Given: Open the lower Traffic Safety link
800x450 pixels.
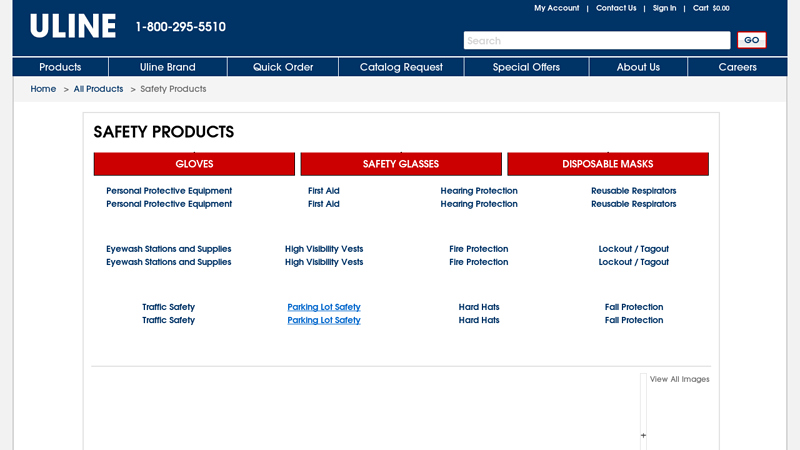Looking at the screenshot, I should [x=168, y=320].
